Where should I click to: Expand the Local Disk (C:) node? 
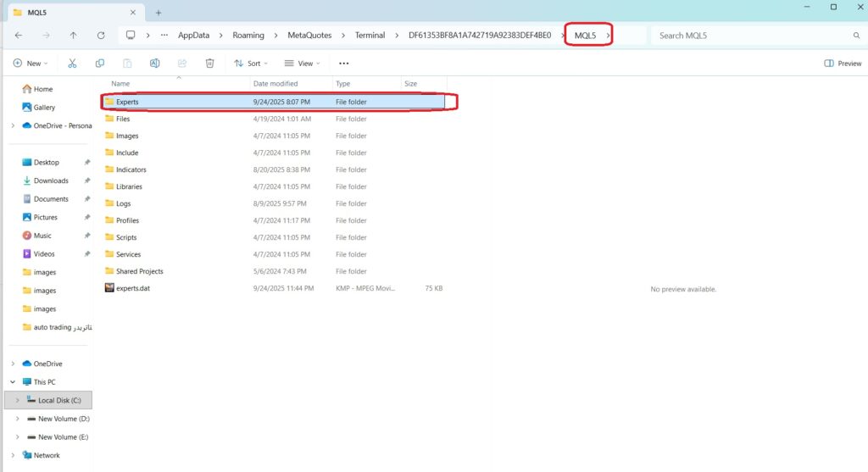[18, 400]
